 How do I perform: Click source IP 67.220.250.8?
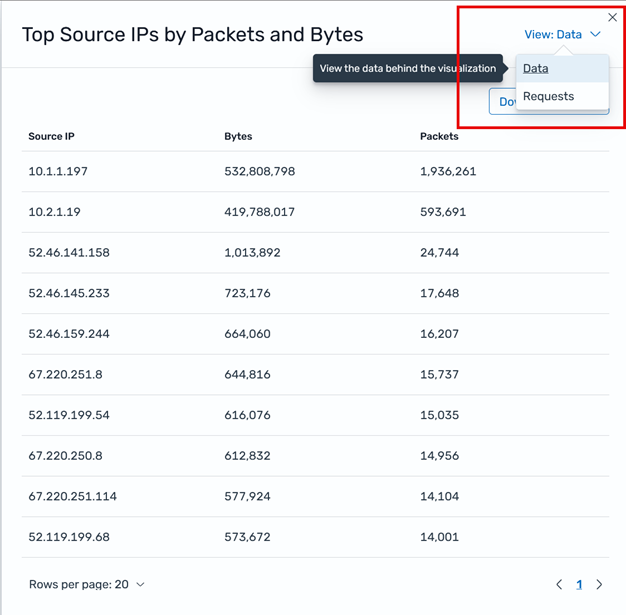coord(65,456)
